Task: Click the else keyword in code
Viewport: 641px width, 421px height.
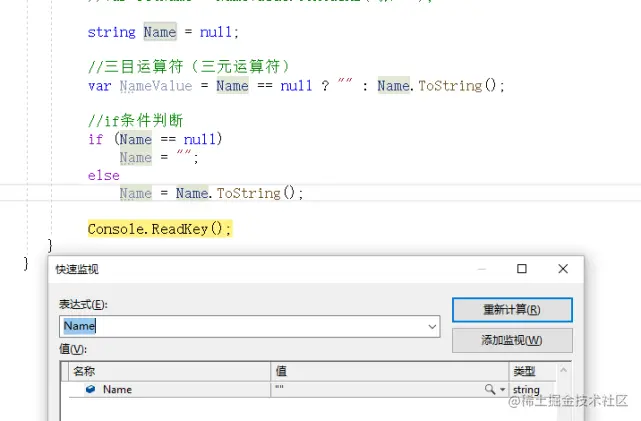Action: pyautogui.click(x=103, y=175)
